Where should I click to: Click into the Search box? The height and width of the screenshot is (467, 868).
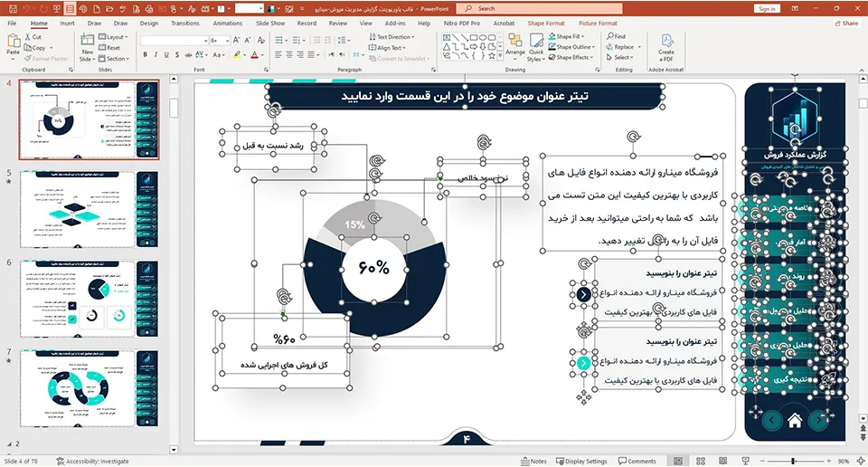pos(540,8)
